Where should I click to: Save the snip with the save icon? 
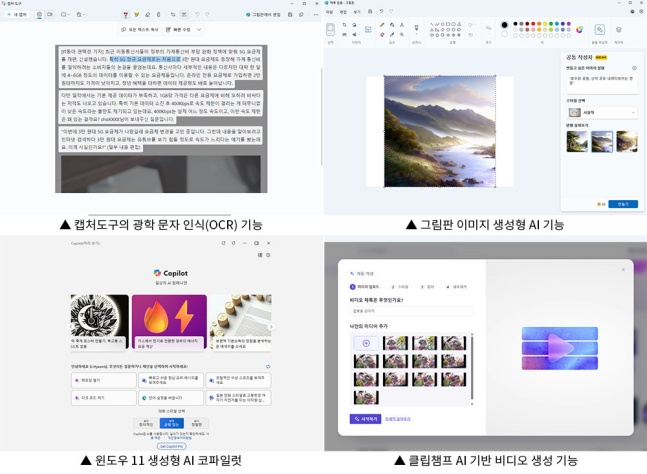coord(290,14)
